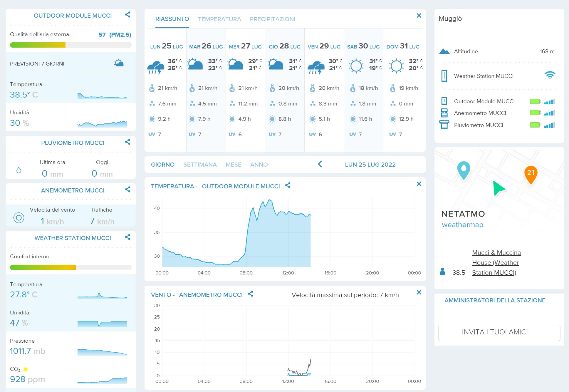This screenshot has width=569, height=392.
Task: Share the Weather Station MUCCI panel
Action: [x=128, y=237]
